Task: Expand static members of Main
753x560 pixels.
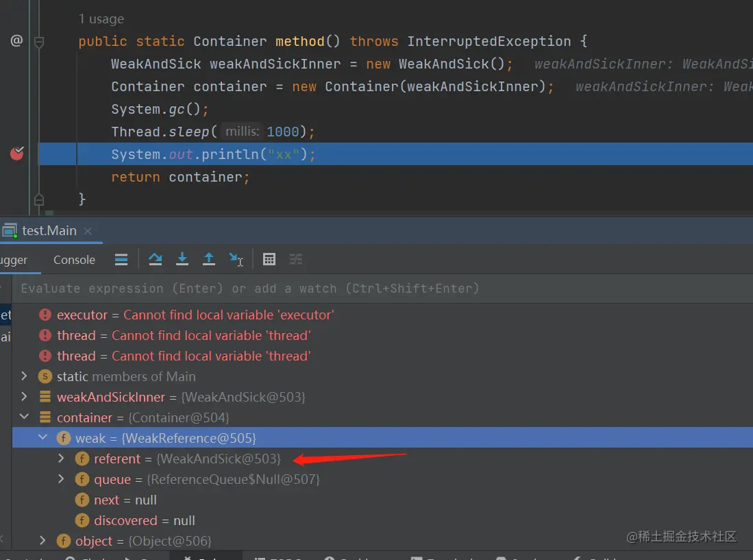Action: [24, 376]
